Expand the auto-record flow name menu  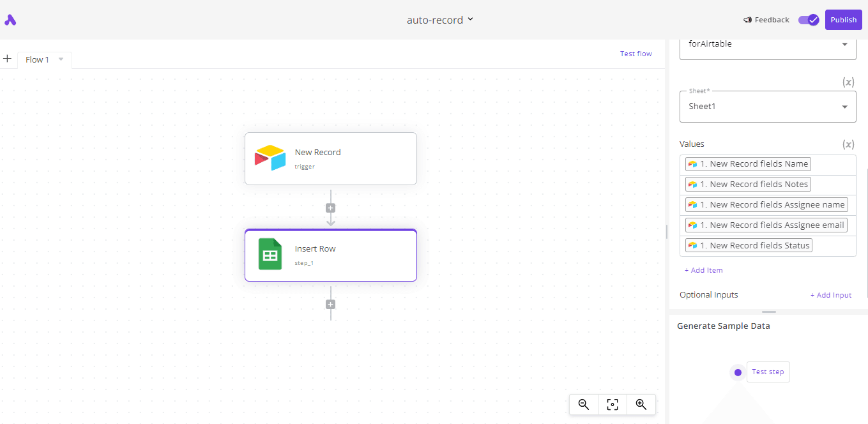(x=471, y=20)
